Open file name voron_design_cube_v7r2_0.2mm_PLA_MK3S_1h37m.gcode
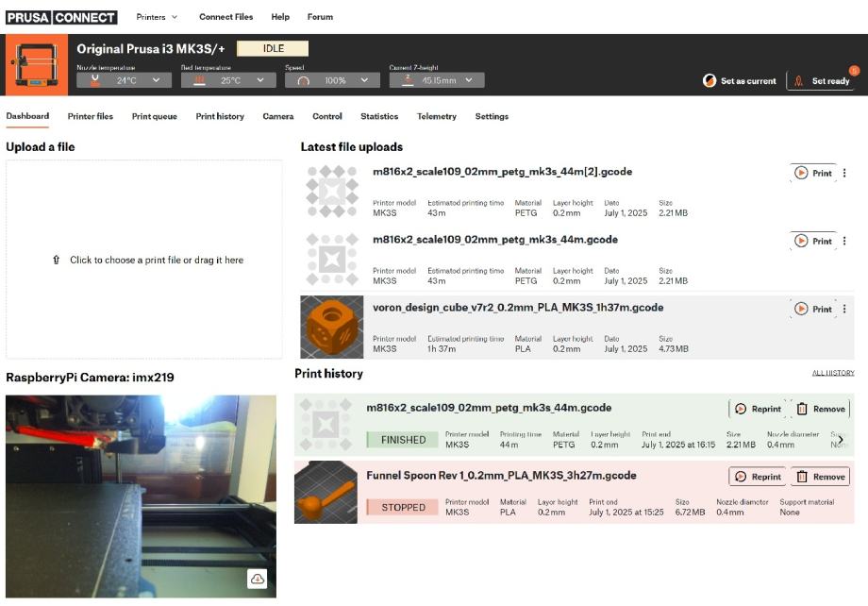Image resolution: width=868 pixels, height=606 pixels. 518,308
